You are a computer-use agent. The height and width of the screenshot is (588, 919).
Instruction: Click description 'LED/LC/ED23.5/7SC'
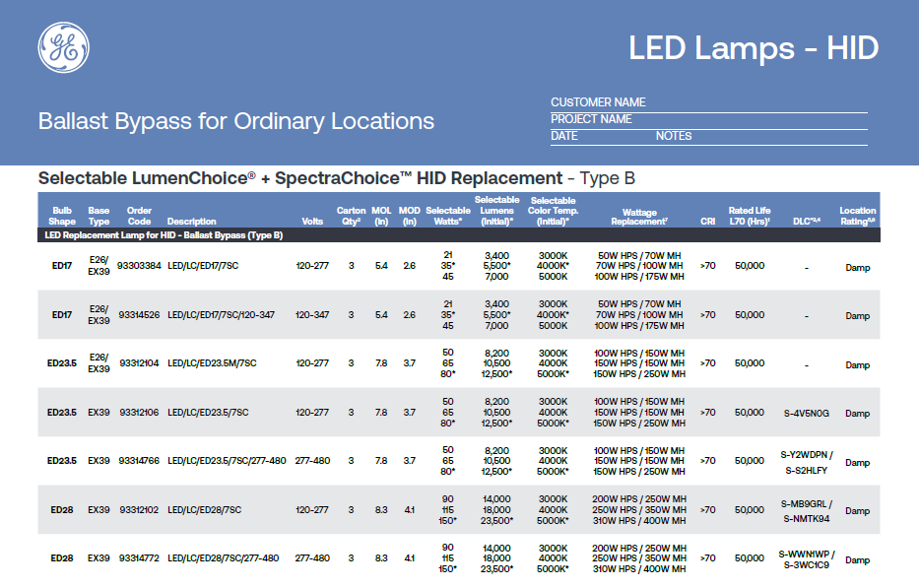(x=208, y=413)
